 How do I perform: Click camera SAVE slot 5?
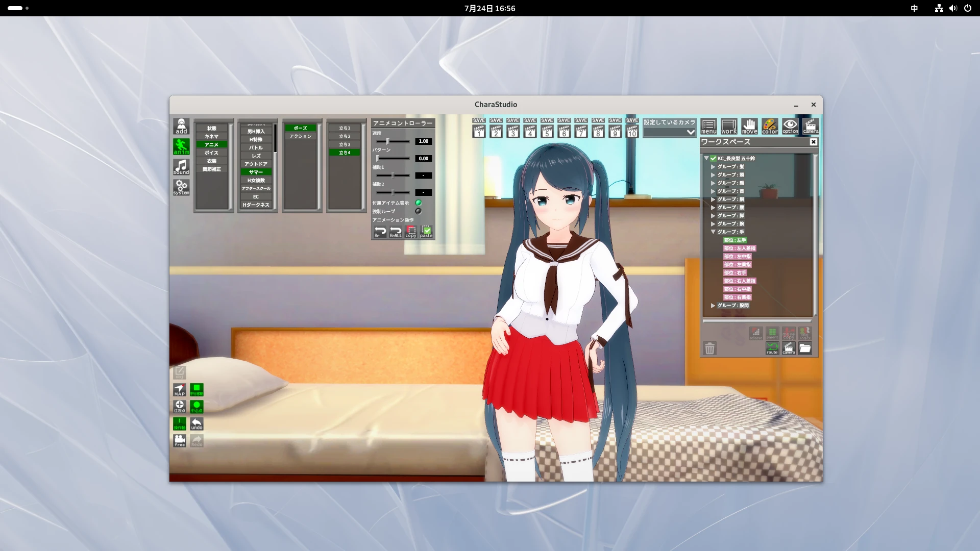click(547, 129)
